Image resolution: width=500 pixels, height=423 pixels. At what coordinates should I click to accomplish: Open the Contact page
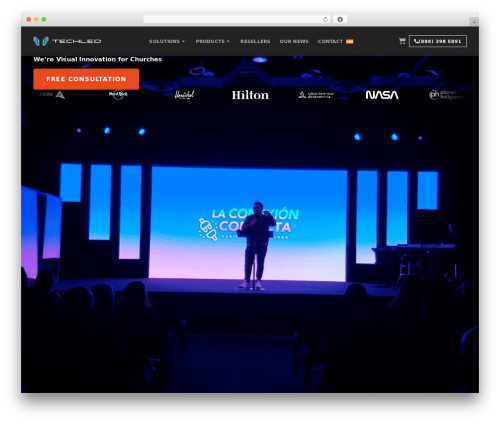(x=330, y=41)
